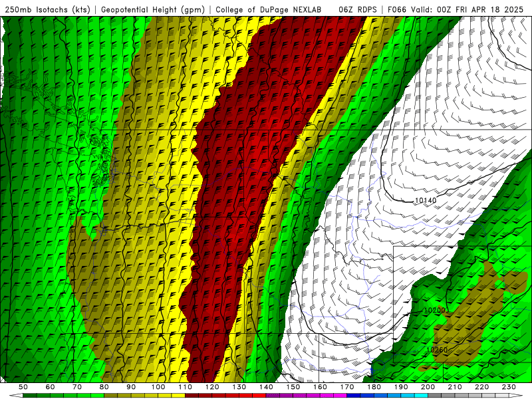Click the 120 value on the color scale

coord(212,387)
